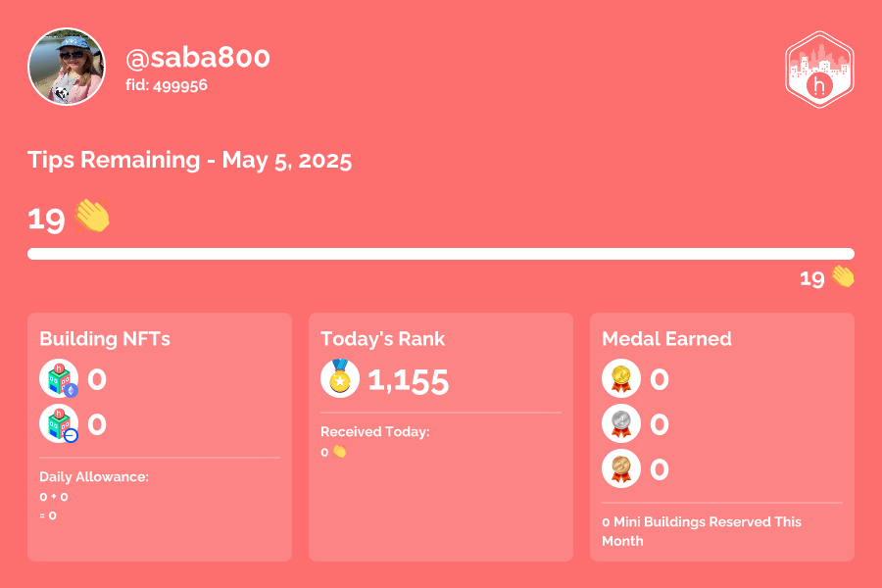Click the clapping hand beside 19 tips
882x588 pixels.
(92, 216)
